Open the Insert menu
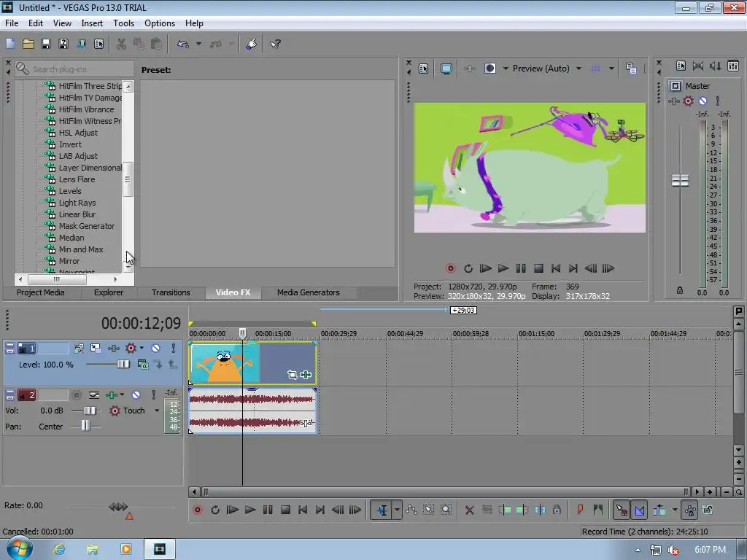Screen dimensions: 747x560 tap(92, 23)
